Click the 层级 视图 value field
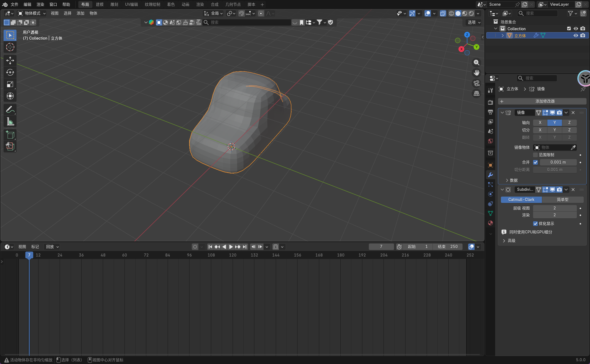590x364 pixels. 554,208
